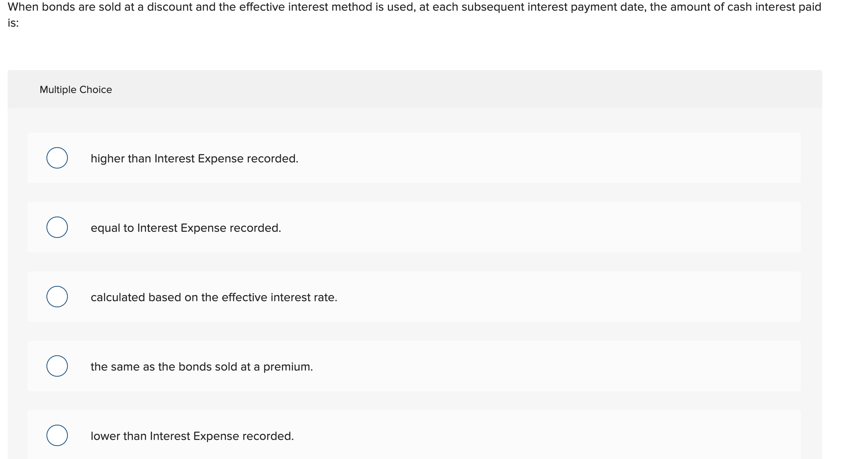Click the answer text 'the same as the bonds sold at a premium'
868x459 pixels.
click(x=202, y=366)
